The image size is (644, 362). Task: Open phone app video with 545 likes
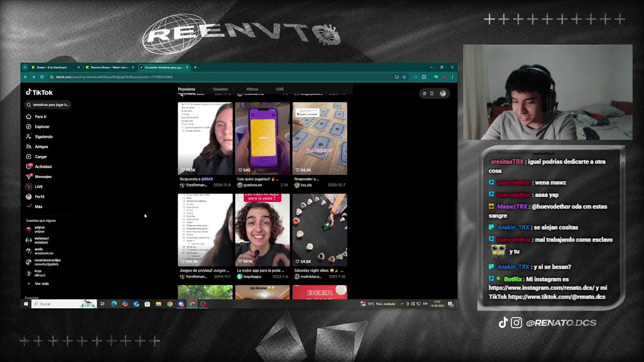pyautogui.click(x=262, y=138)
